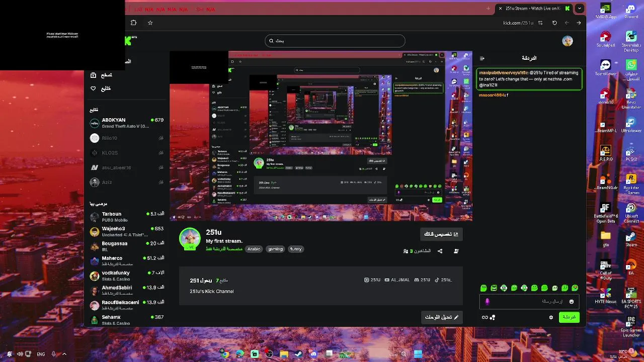Click the edit panels pencil button
Screen dimensions: 644x362
pyautogui.click(x=442, y=317)
